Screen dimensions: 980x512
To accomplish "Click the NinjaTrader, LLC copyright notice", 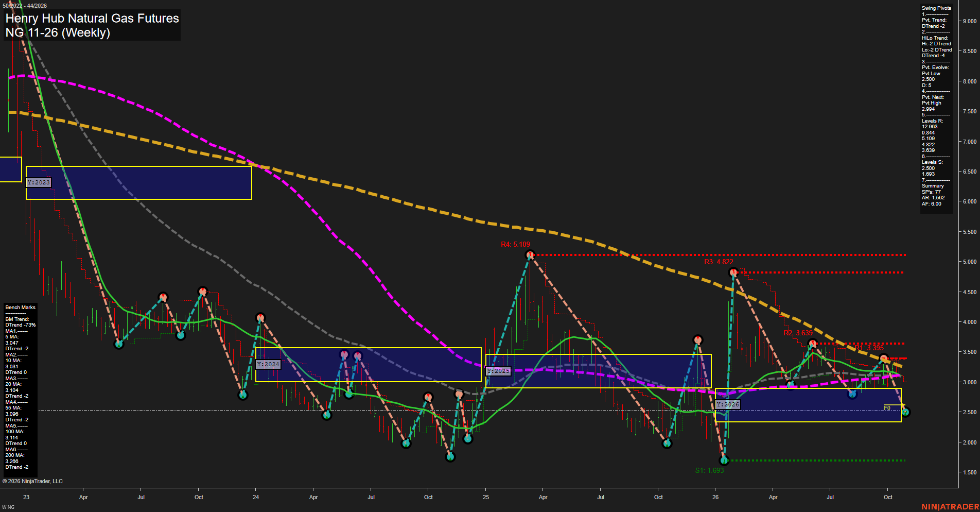I will tap(32, 481).
